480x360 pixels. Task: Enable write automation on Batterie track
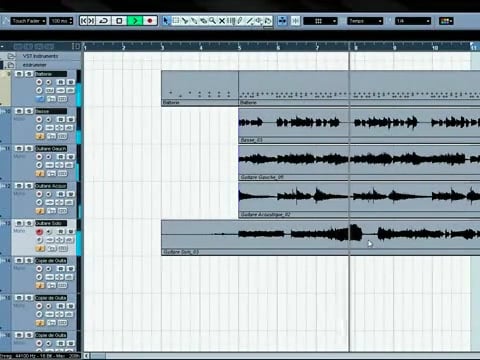(x=70, y=82)
